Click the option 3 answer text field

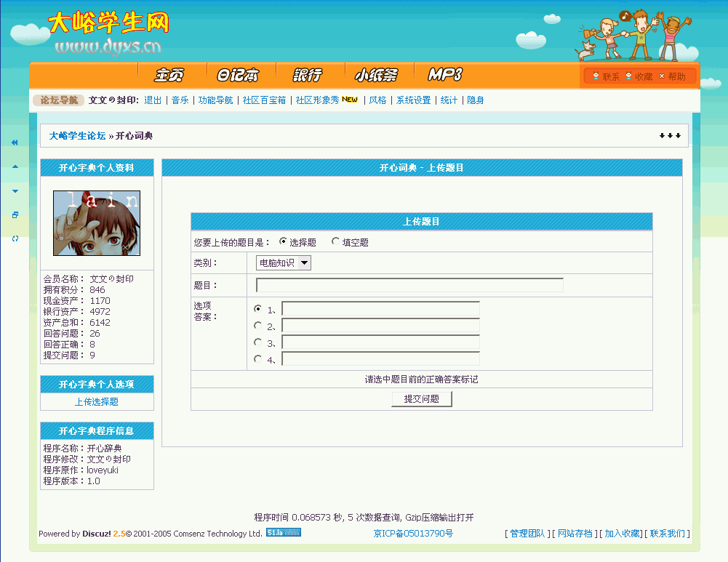click(x=380, y=342)
